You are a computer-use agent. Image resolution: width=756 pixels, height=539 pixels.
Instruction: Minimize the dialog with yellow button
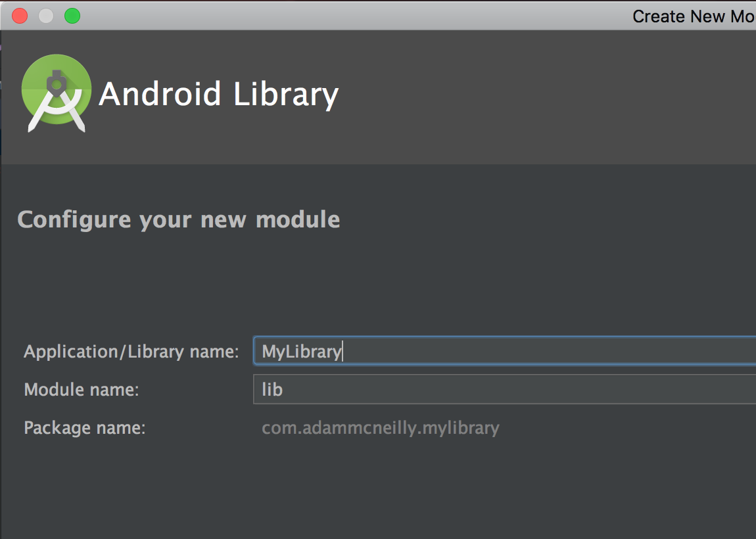(x=46, y=16)
